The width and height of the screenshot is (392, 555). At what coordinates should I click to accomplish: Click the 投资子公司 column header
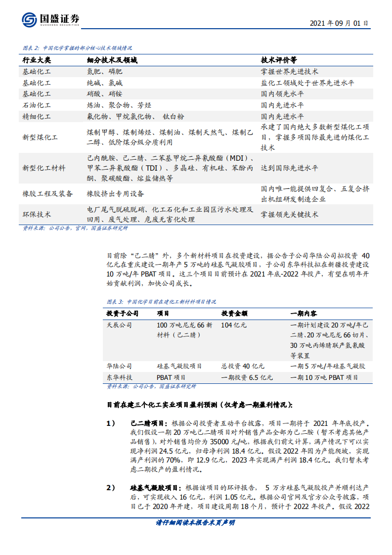tap(123, 314)
